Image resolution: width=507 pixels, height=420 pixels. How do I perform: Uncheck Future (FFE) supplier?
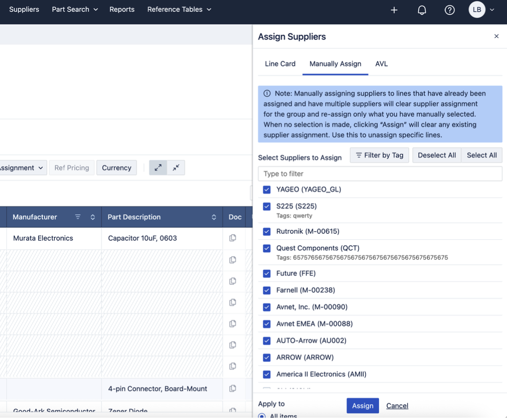tap(267, 274)
